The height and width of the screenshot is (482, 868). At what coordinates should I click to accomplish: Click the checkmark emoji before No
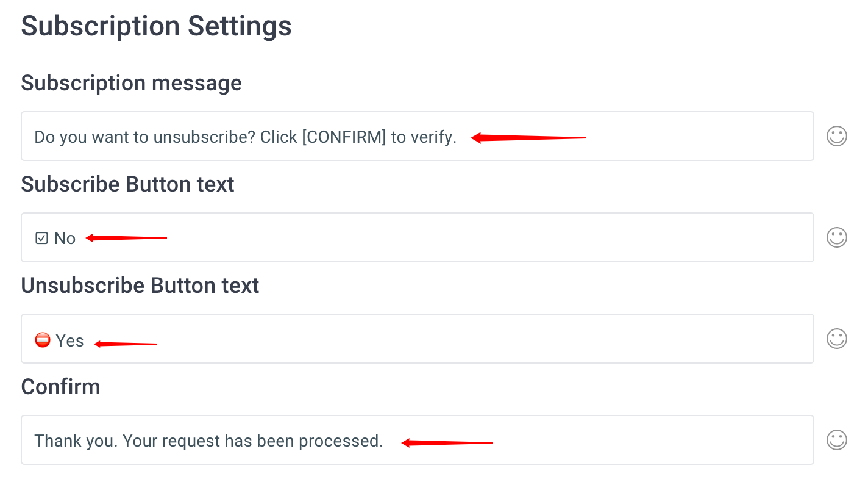click(41, 238)
